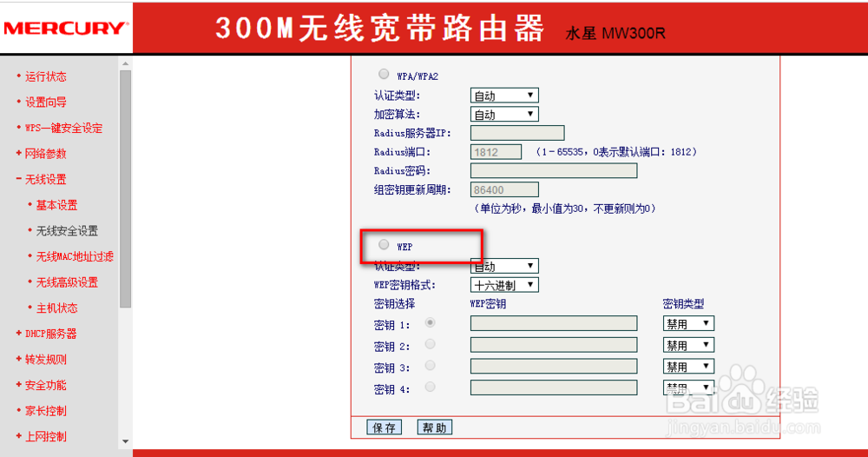Click the Radius端口 field showing 1812
The width and height of the screenshot is (868, 457).
496,152
